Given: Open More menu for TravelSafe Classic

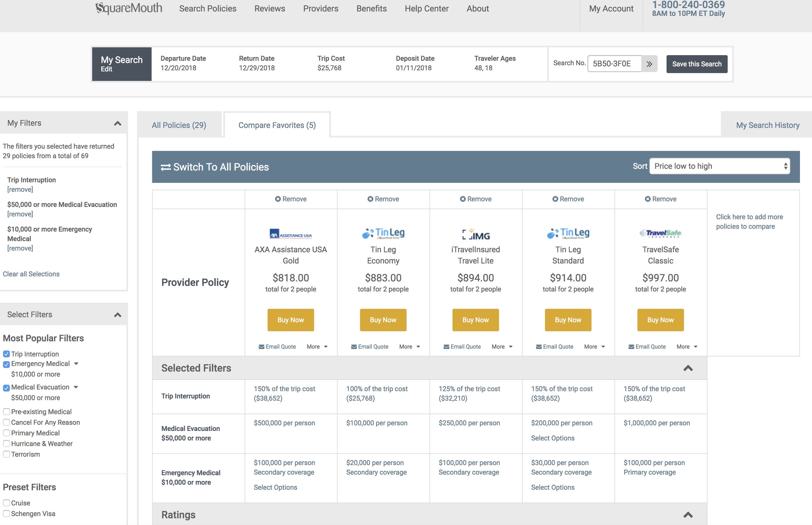Looking at the screenshot, I should click(x=687, y=347).
